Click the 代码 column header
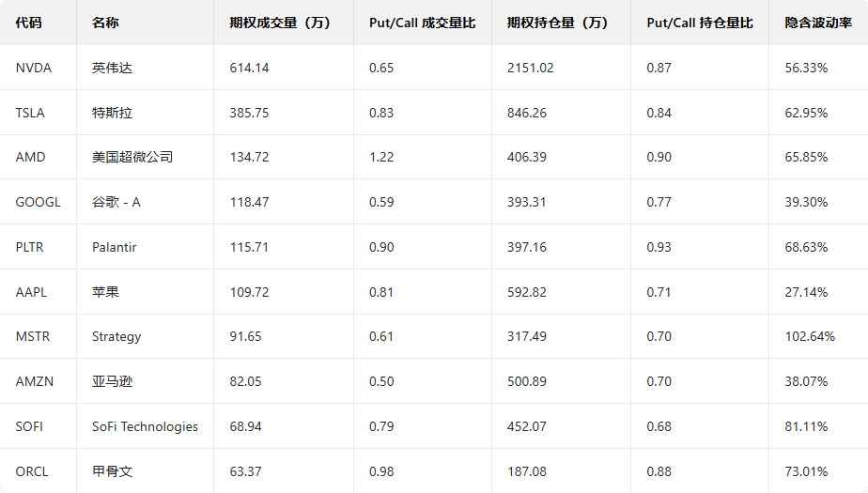This screenshot has width=868, height=493. pyautogui.click(x=29, y=23)
